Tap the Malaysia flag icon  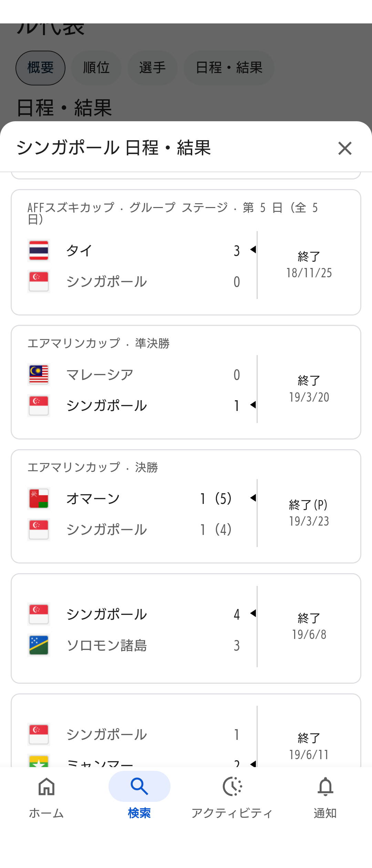pos(39,374)
